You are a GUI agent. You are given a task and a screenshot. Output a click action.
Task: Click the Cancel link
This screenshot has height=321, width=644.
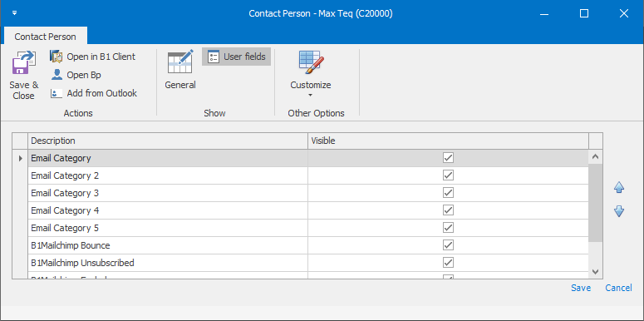pyautogui.click(x=618, y=288)
